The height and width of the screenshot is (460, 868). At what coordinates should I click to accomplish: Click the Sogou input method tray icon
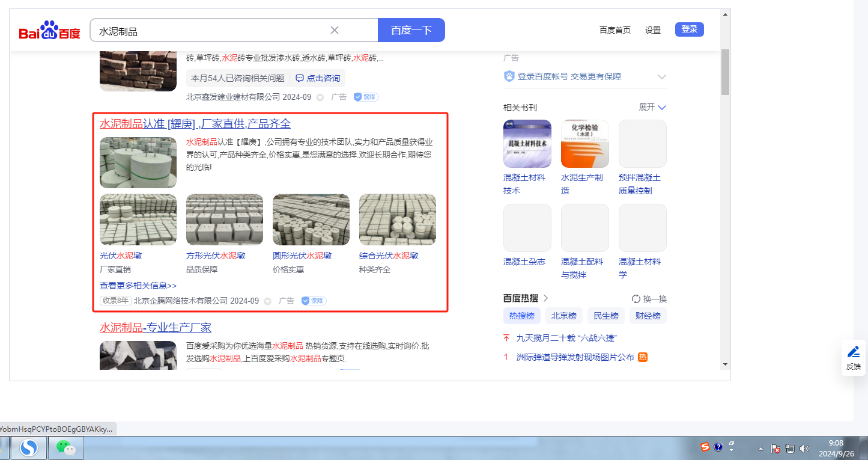705,447
